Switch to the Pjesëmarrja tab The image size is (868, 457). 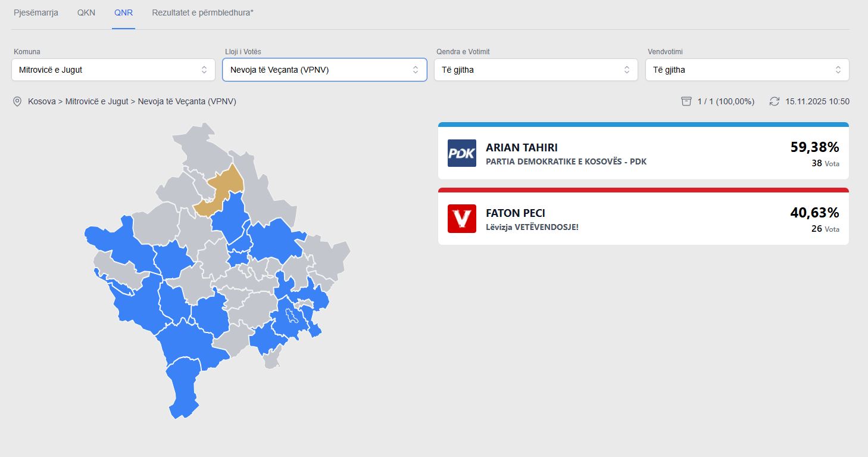[36, 13]
